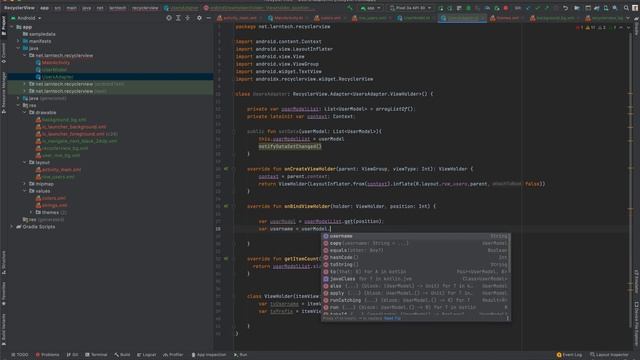The width and height of the screenshot is (640, 360).
Task: Click override gutter icon beside onCreateViewHolder
Action: 226,169
